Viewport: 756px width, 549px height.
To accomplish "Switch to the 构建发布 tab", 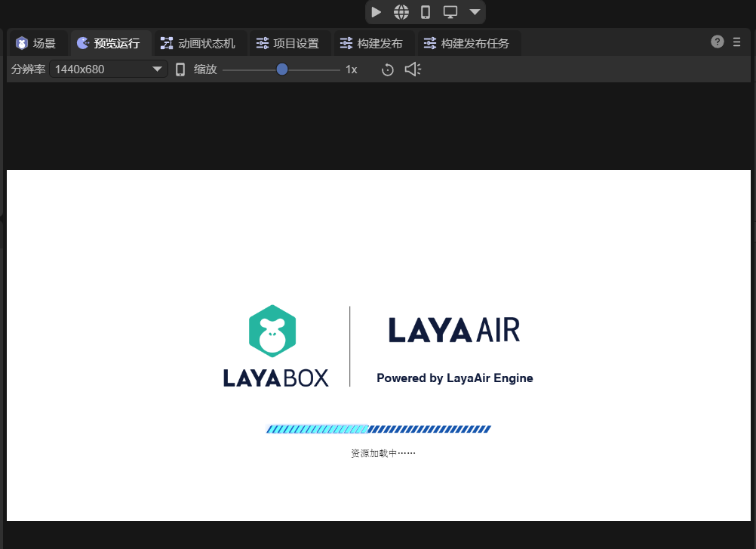I will (371, 43).
